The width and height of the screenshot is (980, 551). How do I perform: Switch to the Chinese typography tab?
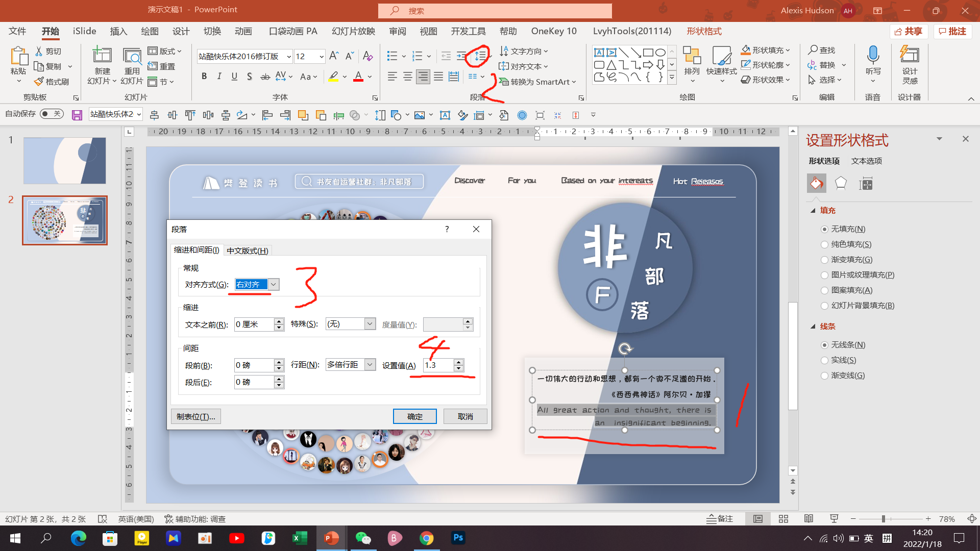tap(248, 251)
